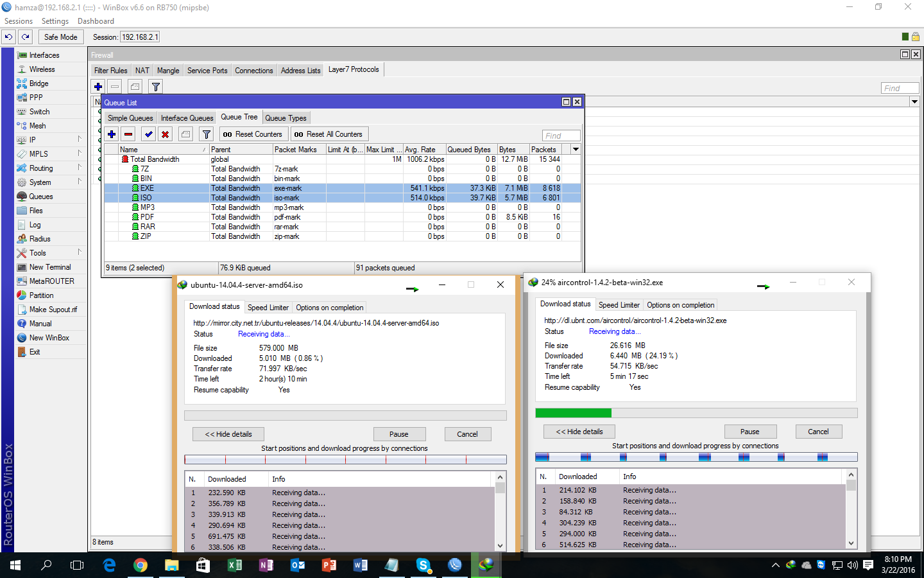Click Reset All Counters button
Viewport: 924px width, 578px height.
click(329, 134)
